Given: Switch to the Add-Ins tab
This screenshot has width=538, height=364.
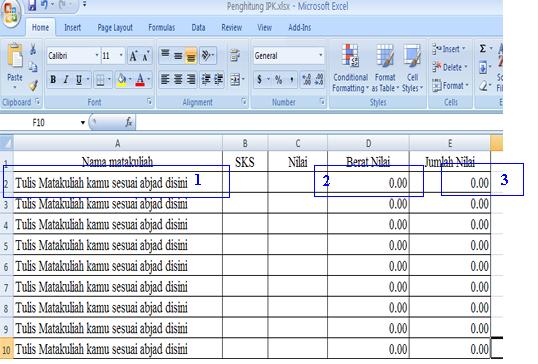Looking at the screenshot, I should click(x=300, y=27).
